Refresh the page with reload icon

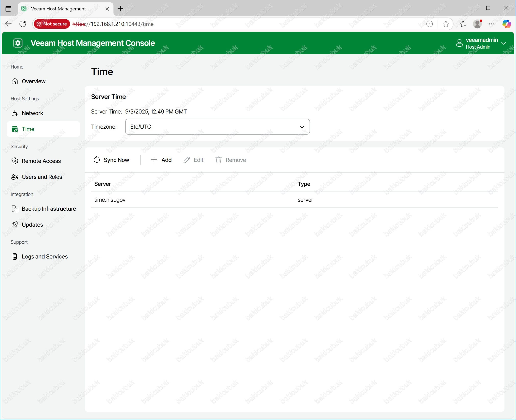click(23, 24)
